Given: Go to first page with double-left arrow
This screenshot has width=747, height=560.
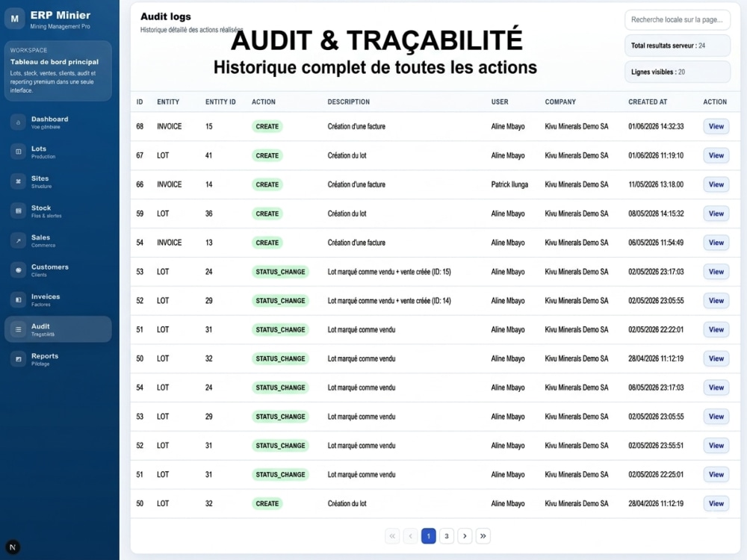Looking at the screenshot, I should point(392,536).
